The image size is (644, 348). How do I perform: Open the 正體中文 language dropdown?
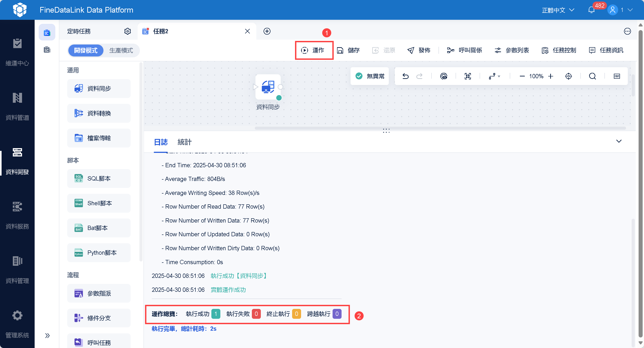coord(558,10)
